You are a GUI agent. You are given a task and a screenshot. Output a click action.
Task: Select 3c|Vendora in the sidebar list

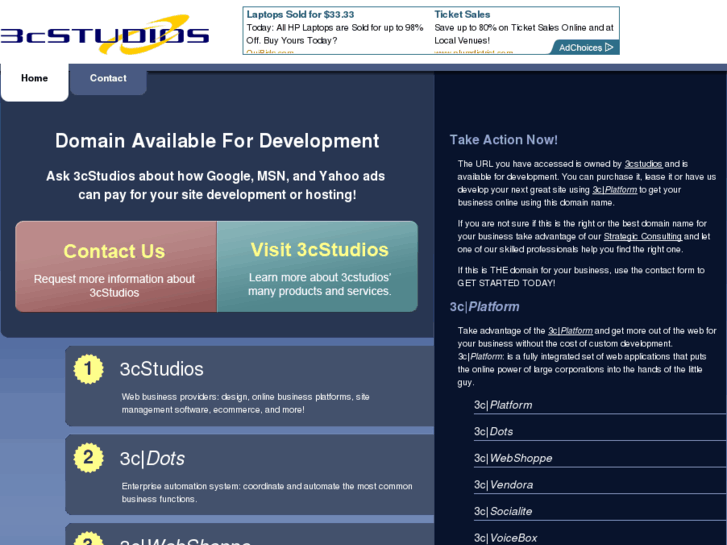pyautogui.click(x=504, y=485)
